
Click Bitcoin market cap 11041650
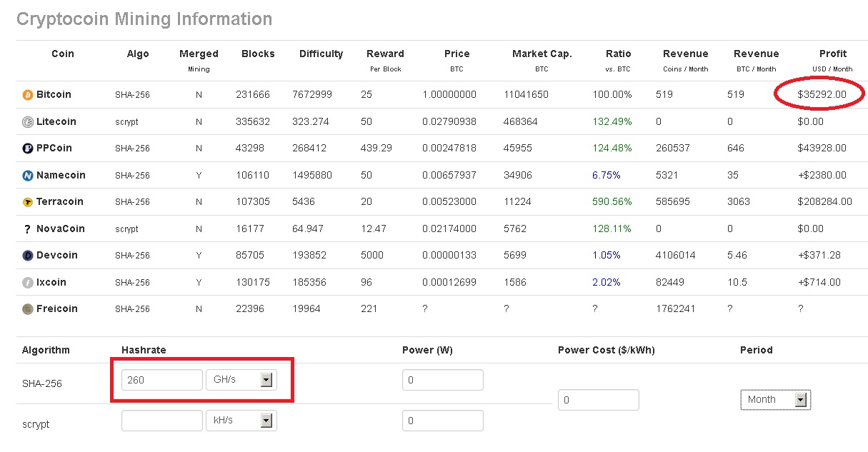pos(526,94)
